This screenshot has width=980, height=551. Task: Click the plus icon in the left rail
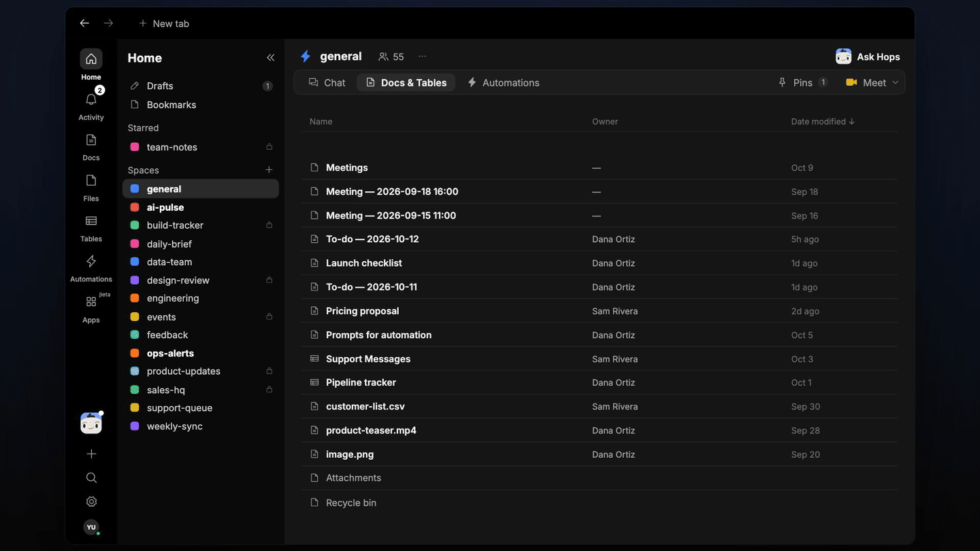tap(91, 454)
